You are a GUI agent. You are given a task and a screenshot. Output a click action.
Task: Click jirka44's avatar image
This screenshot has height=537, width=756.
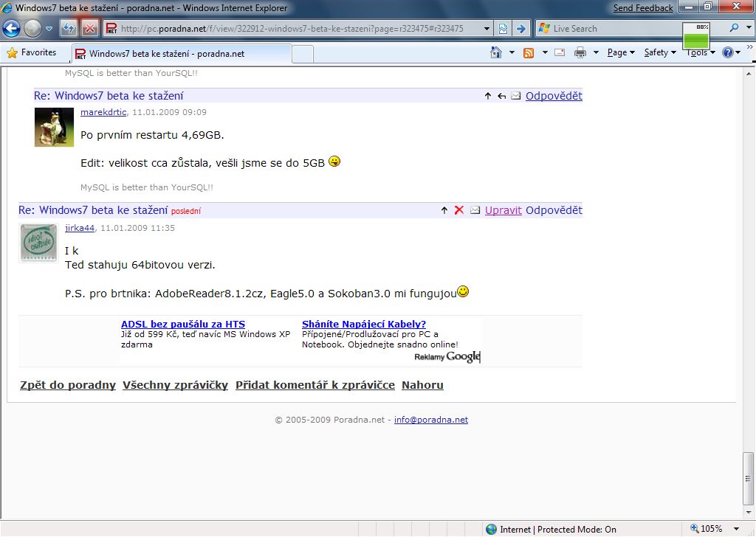[38, 243]
